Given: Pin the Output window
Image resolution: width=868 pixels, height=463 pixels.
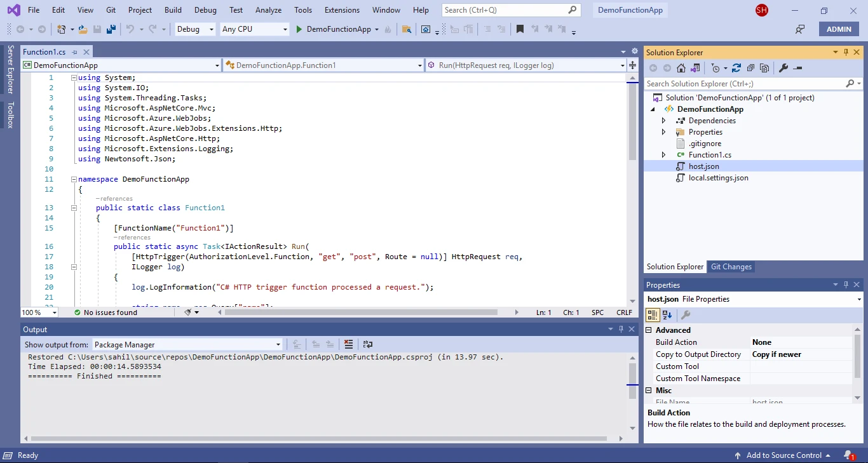Looking at the screenshot, I should click(621, 329).
